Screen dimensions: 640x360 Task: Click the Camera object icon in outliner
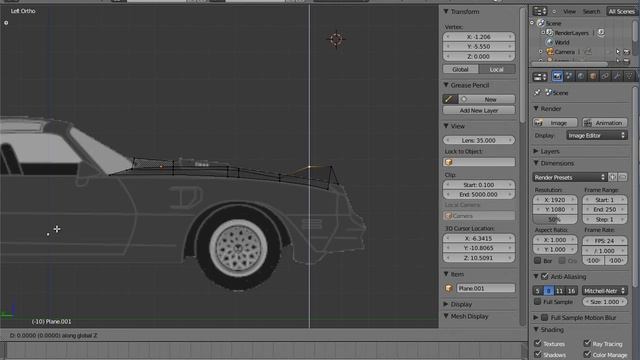click(x=550, y=52)
